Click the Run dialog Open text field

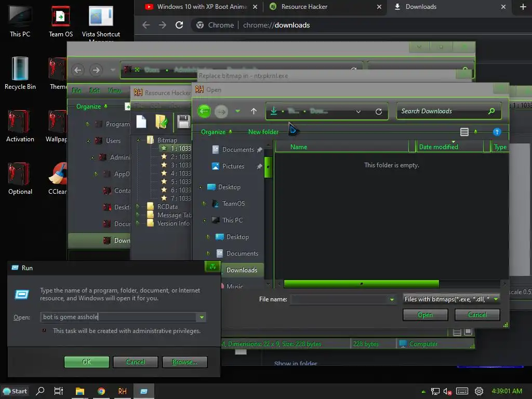coord(118,317)
